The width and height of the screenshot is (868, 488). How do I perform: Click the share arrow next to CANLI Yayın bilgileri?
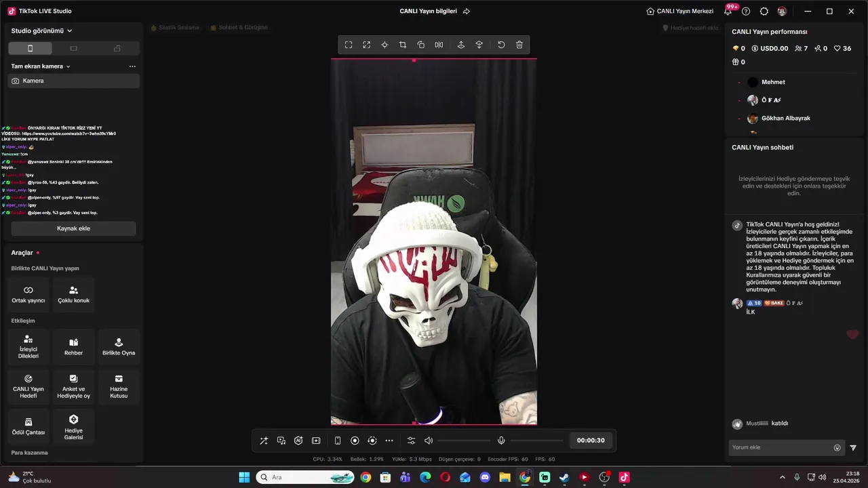coord(467,12)
